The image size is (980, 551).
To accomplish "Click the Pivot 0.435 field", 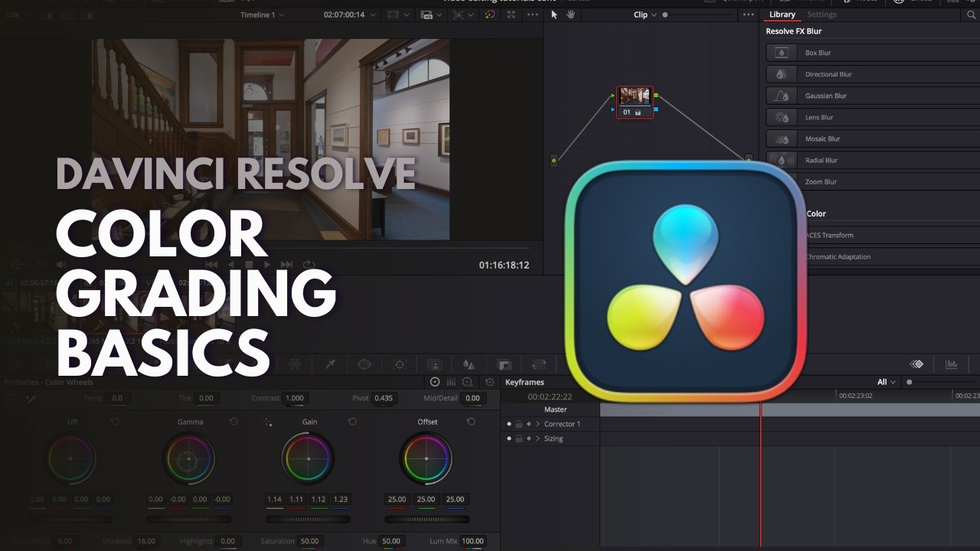I will tap(383, 398).
